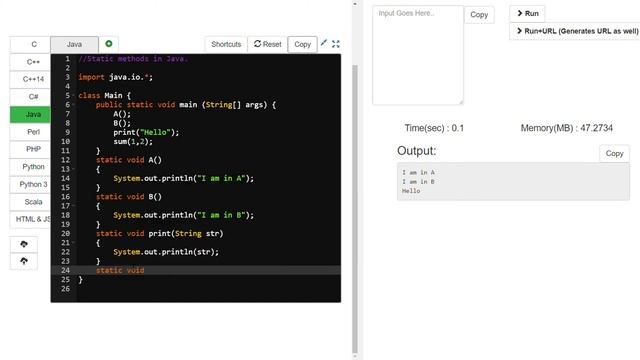Click output line "I am in B"
The width and height of the screenshot is (640, 360).
coord(418,182)
